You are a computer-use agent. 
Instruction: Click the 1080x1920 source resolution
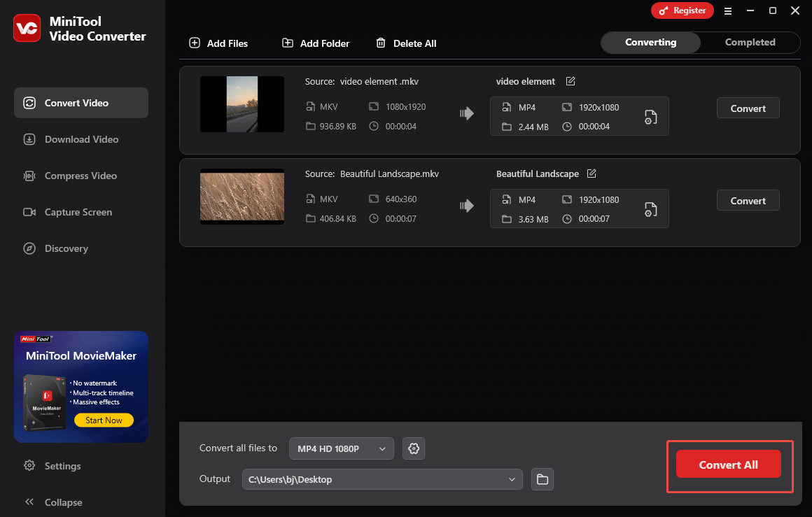pyautogui.click(x=405, y=106)
